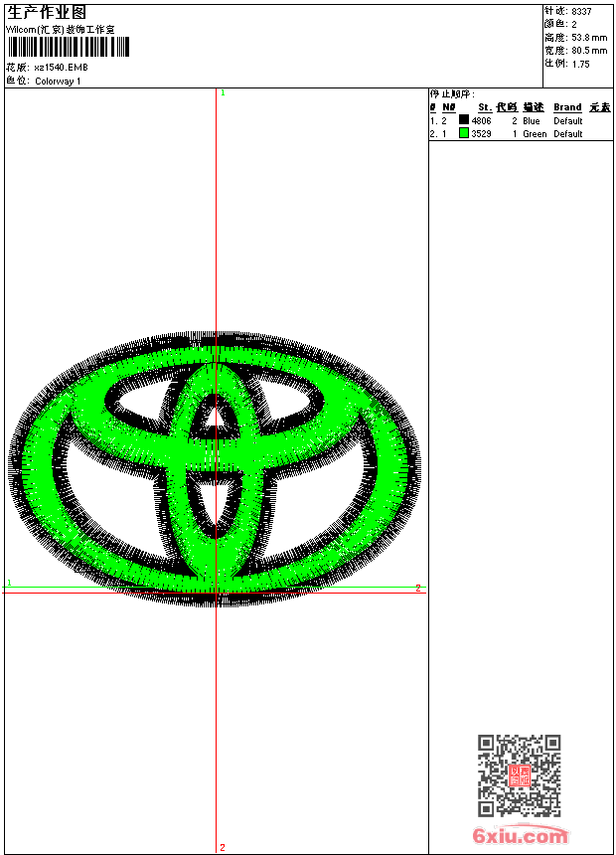Click Default brand in the Blue row

click(x=568, y=121)
